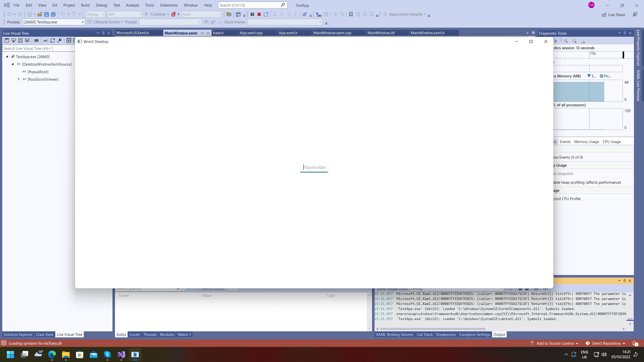The width and height of the screenshot is (644, 362).
Task: Restart debugging with the circular arrow icon
Action: [x=266, y=14]
